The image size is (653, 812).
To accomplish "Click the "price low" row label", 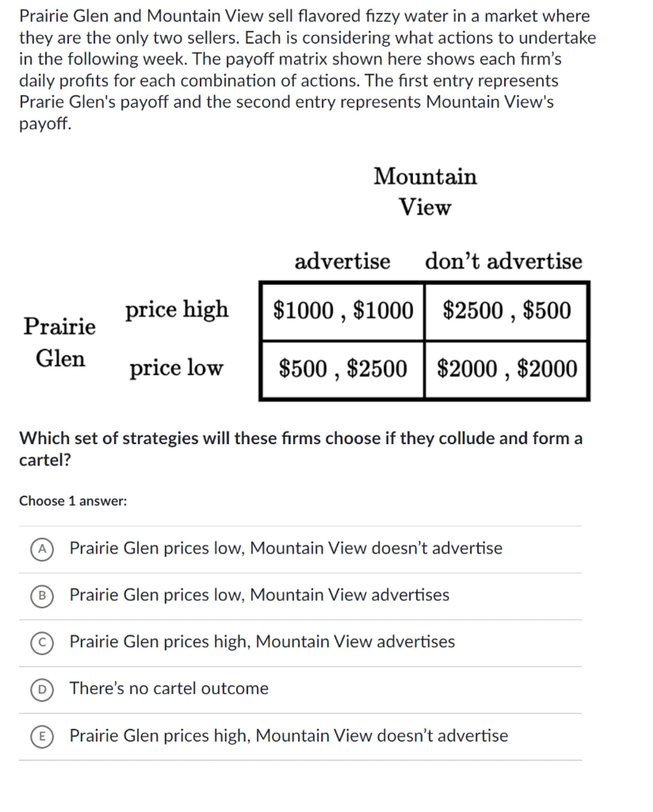I will click(x=176, y=368).
